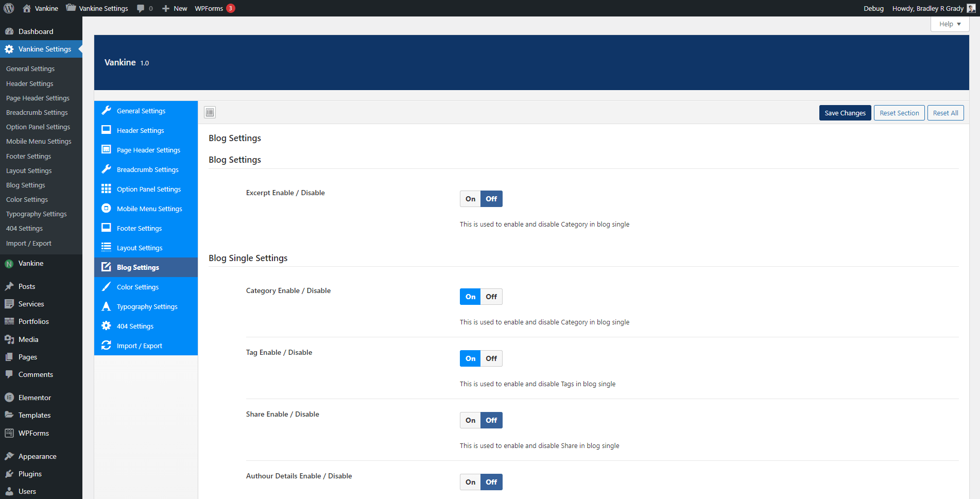Open the Appearance menu in sidebar

point(37,456)
